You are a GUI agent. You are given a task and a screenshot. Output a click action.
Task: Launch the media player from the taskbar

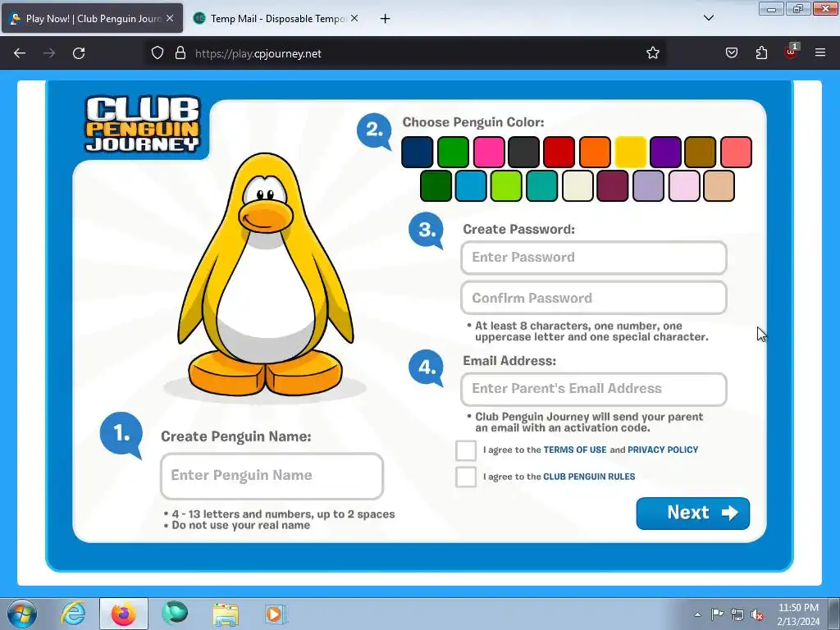point(276,614)
